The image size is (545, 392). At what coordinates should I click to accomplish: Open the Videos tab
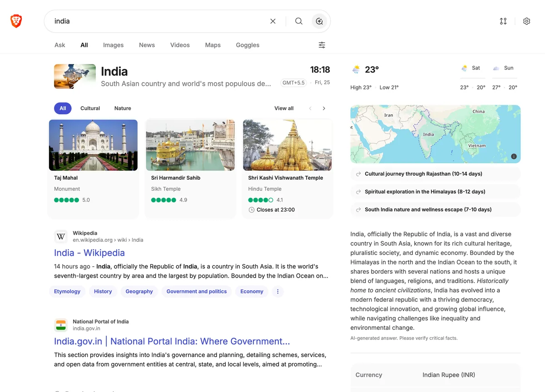(180, 45)
